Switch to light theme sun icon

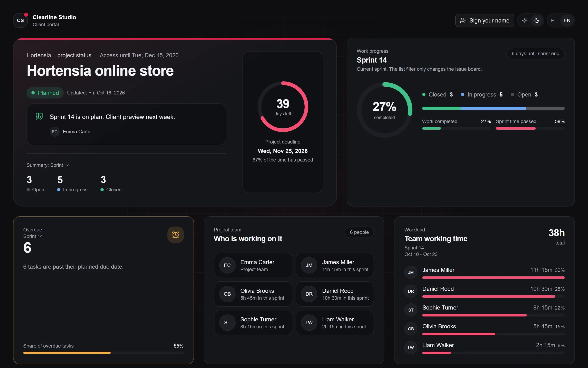[x=525, y=20]
